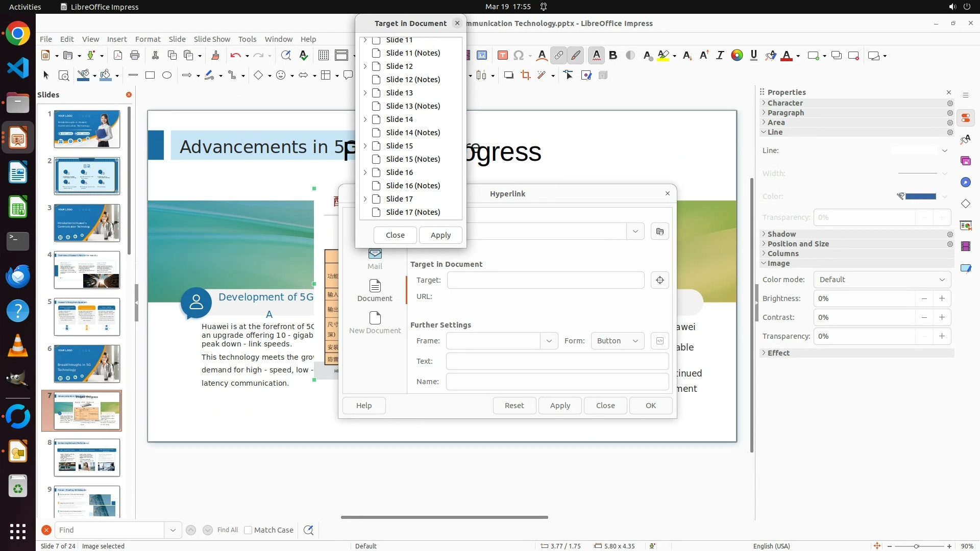The image size is (980, 551).
Task: Open the Slide Show menu
Action: 212,39
